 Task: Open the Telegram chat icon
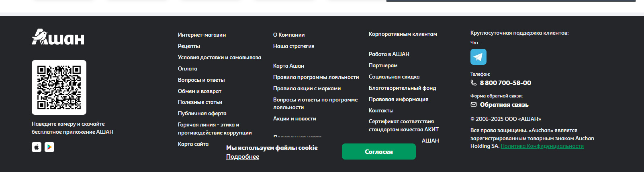pyautogui.click(x=478, y=57)
